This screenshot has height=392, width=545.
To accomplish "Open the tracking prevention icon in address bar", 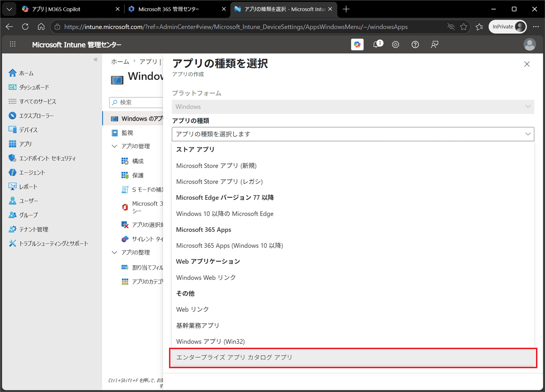I will click(x=451, y=26).
